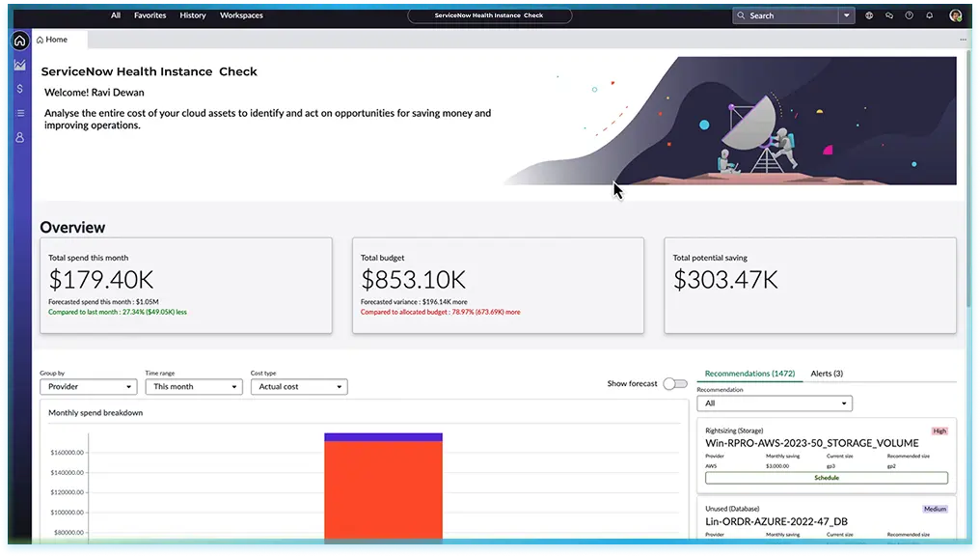Viewport: 980px width, 556px height.
Task: Open the user profile icon in sidebar
Action: (20, 138)
